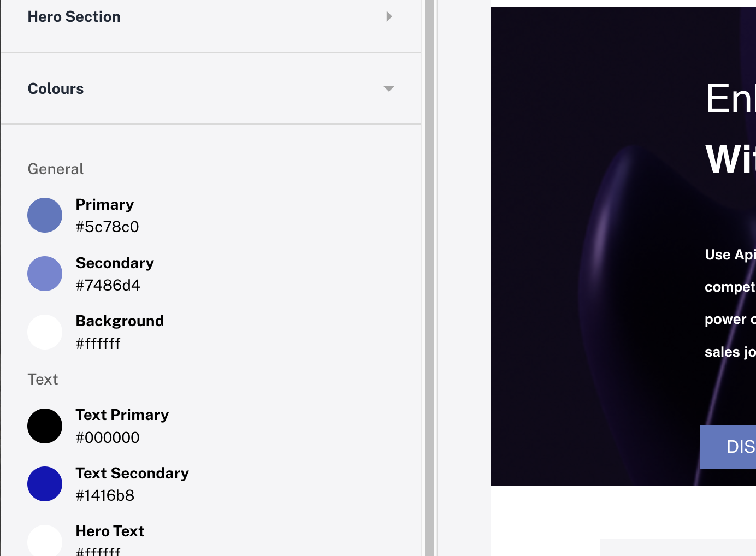Screen dimensions: 756x556
Task: Click the DISCOVER button in the preview
Action: point(732,447)
